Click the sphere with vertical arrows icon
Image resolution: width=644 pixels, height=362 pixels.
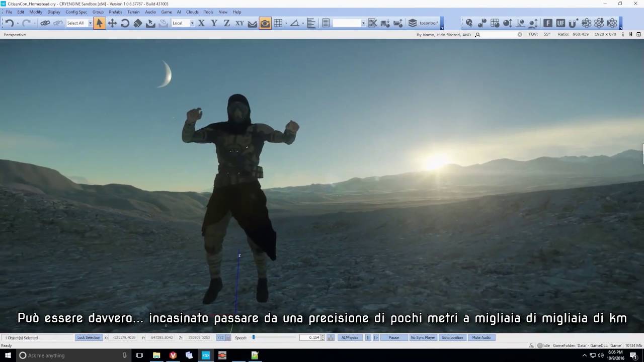(508, 23)
